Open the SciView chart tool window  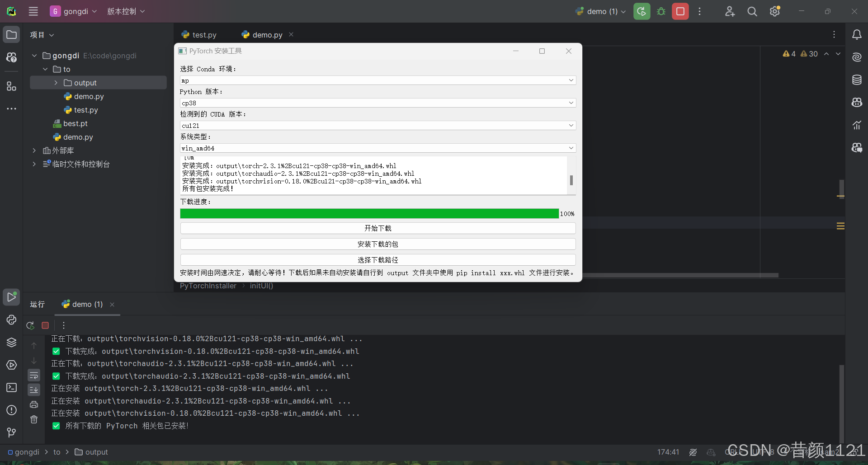coord(857,125)
